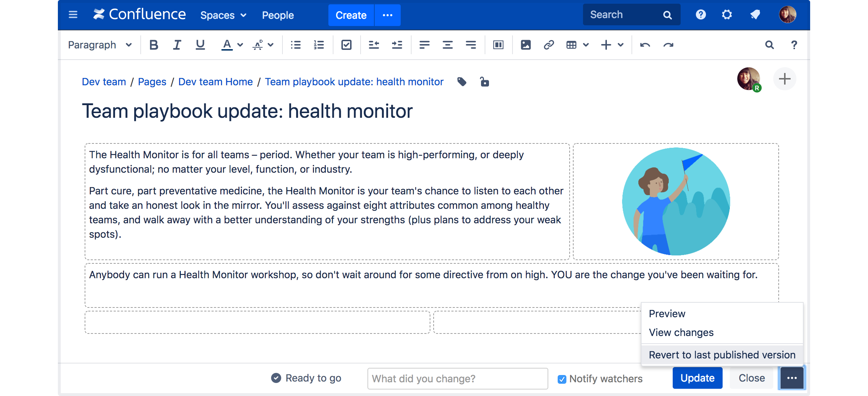868x396 pixels.
Task: Click the Create button
Action: click(x=351, y=15)
